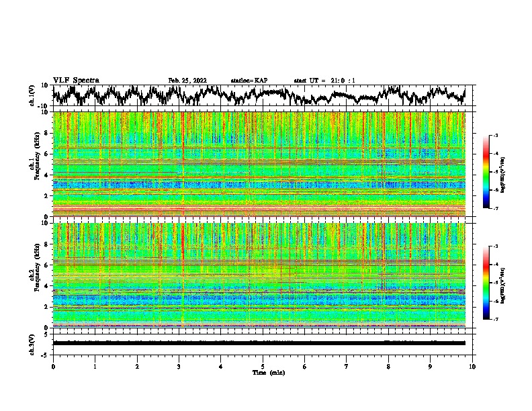Click the ch.1 spectrogram panel
This screenshot has width=532, height=411.
[x=259, y=164]
